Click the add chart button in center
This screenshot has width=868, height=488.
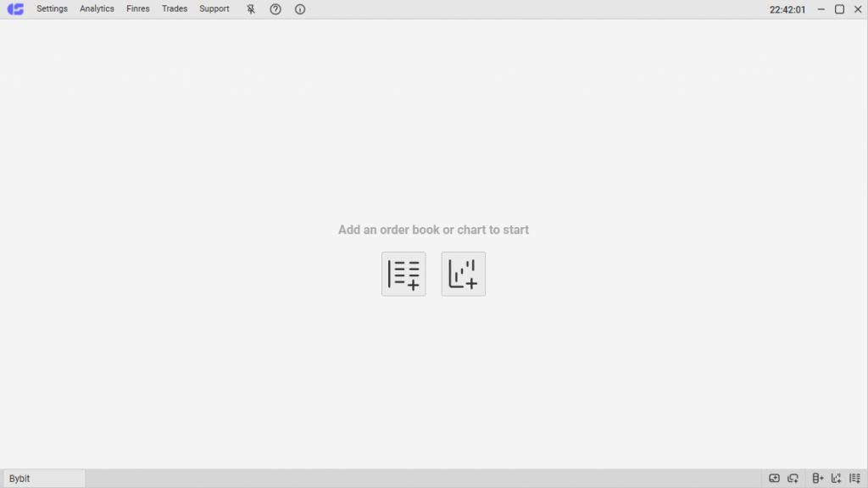[463, 274]
